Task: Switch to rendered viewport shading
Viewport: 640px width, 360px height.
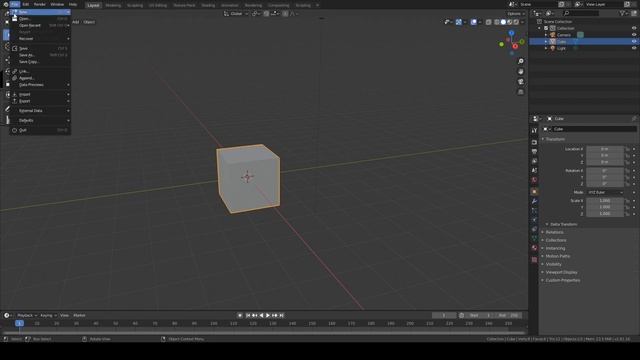Action: (x=516, y=22)
